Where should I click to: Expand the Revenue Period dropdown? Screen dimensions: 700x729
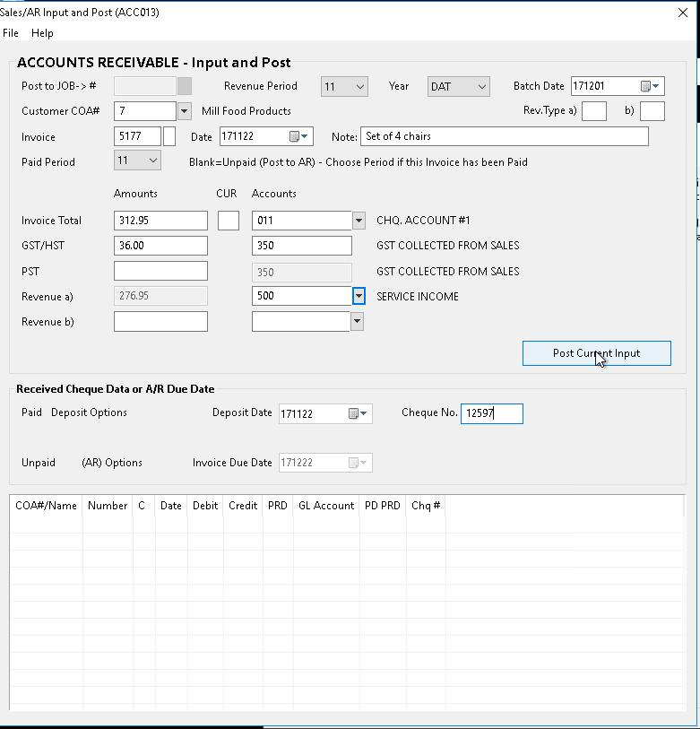point(344,86)
